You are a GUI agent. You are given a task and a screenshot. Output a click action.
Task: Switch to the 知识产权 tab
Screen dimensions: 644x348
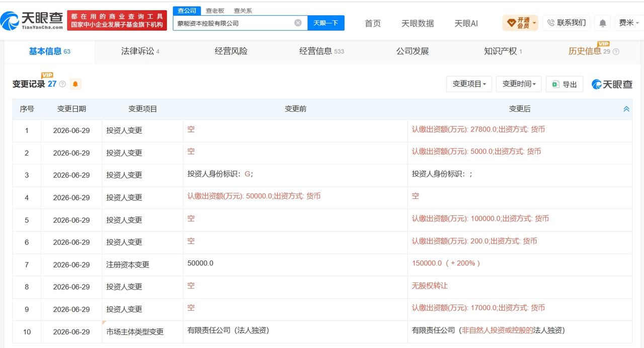503,51
